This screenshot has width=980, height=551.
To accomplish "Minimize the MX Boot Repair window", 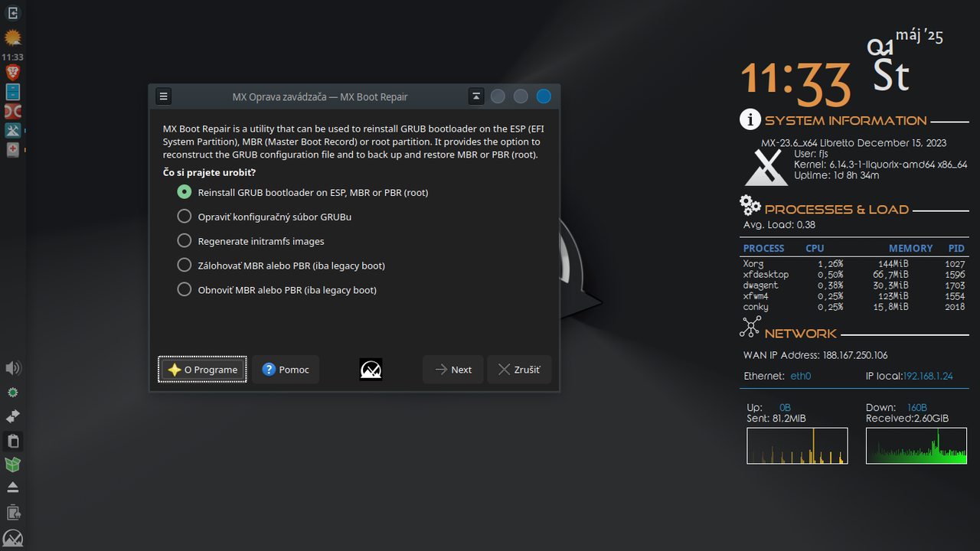I will tap(498, 96).
